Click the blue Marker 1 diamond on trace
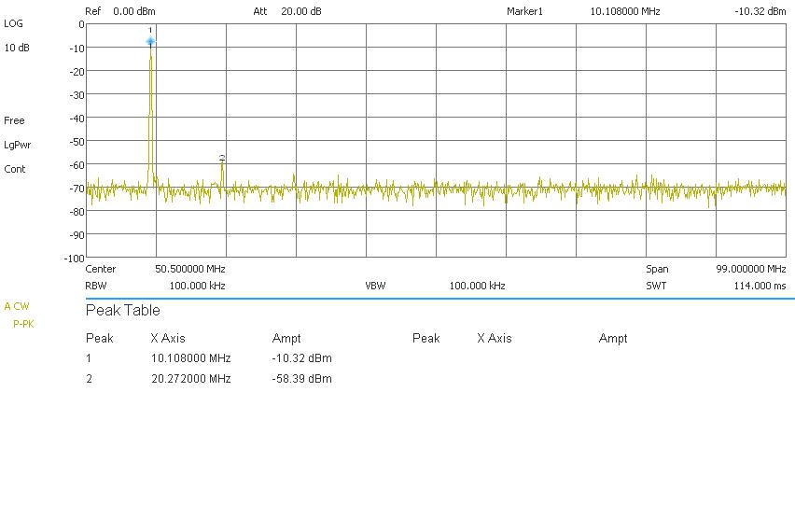 pos(150,41)
